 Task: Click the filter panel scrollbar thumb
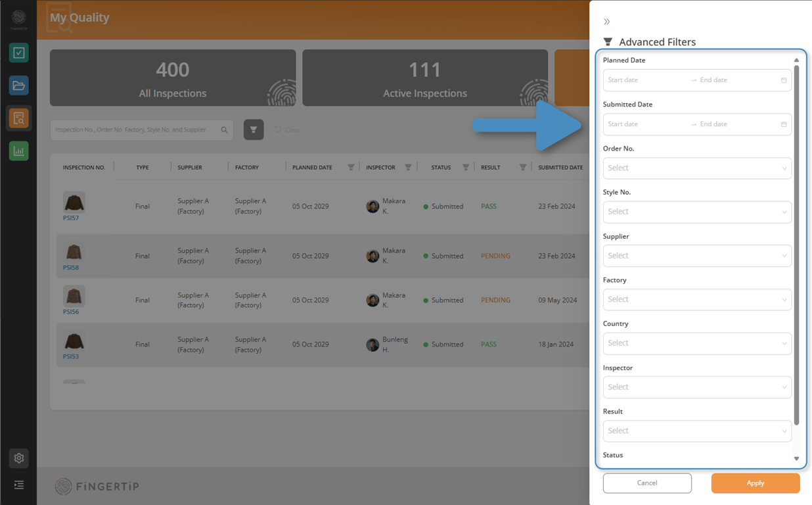click(x=797, y=245)
